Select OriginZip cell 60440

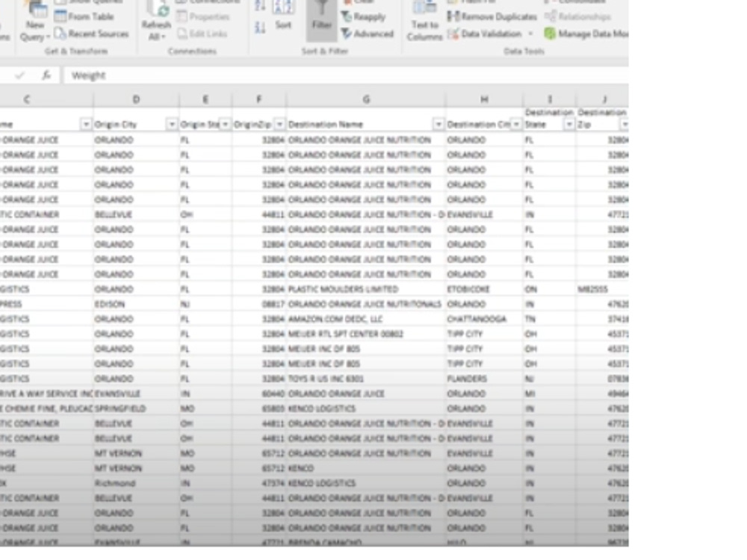click(x=259, y=393)
